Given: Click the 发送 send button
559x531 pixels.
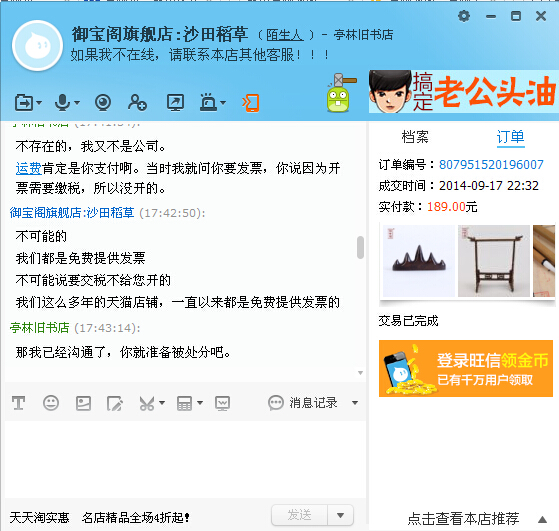Looking at the screenshot, I should click(299, 515).
